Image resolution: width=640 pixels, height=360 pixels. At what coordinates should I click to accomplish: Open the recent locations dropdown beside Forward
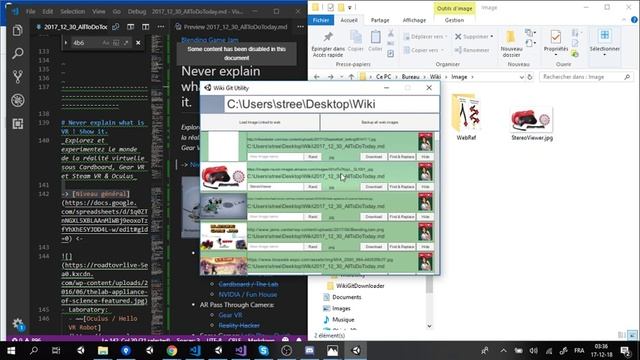click(341, 77)
